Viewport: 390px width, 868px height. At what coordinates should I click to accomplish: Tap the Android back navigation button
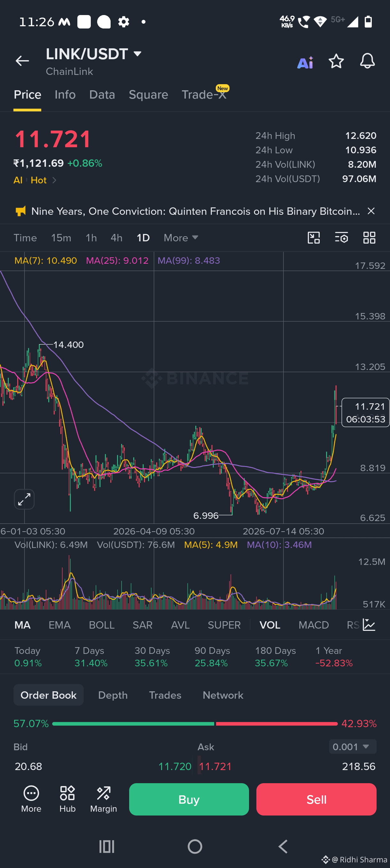283,847
